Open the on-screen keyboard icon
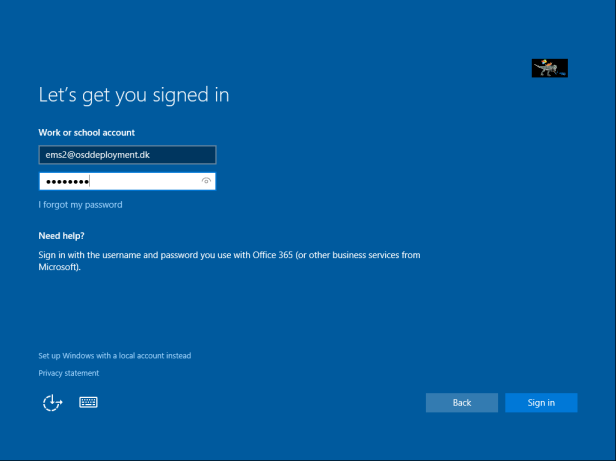 tap(88, 402)
